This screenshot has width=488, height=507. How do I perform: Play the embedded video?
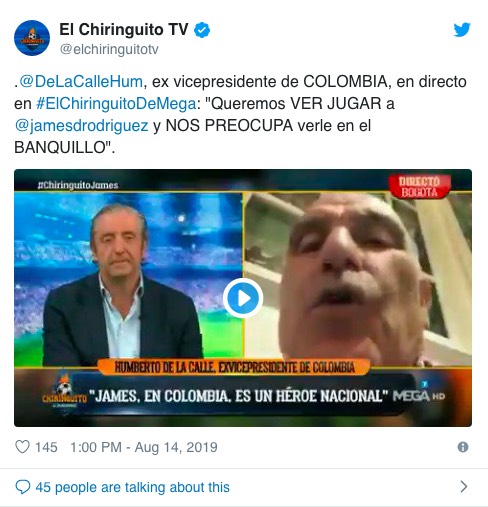tap(243, 298)
